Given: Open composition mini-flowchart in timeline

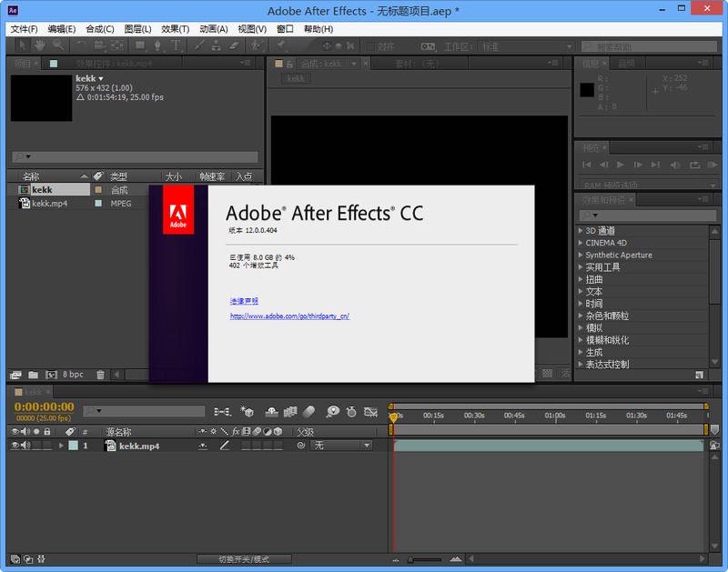Looking at the screenshot, I should pos(222,412).
